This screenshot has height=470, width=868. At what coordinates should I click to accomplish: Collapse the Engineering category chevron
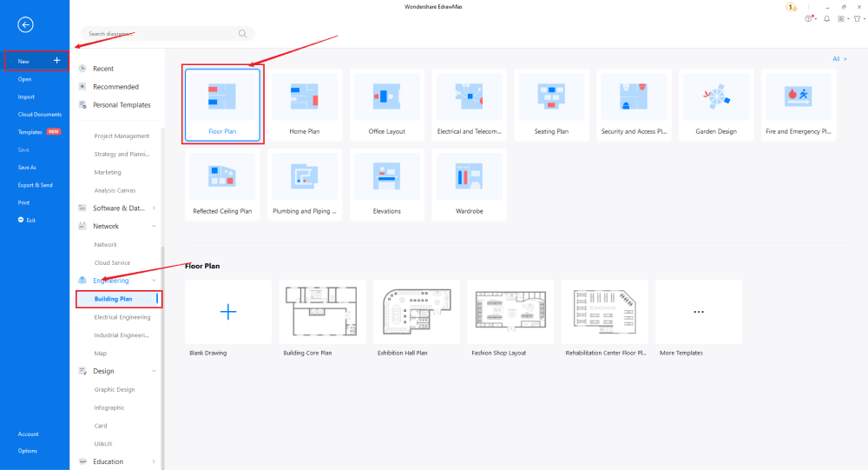coord(154,281)
